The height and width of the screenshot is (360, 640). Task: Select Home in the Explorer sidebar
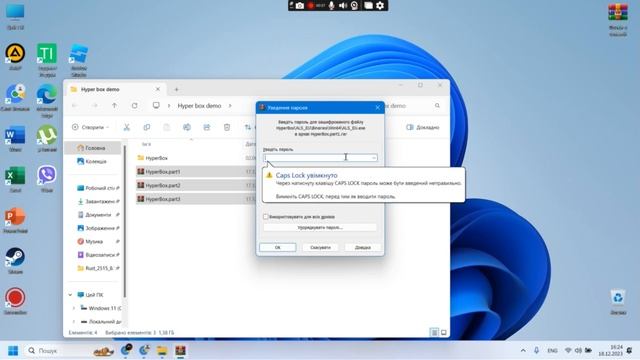pos(92,148)
